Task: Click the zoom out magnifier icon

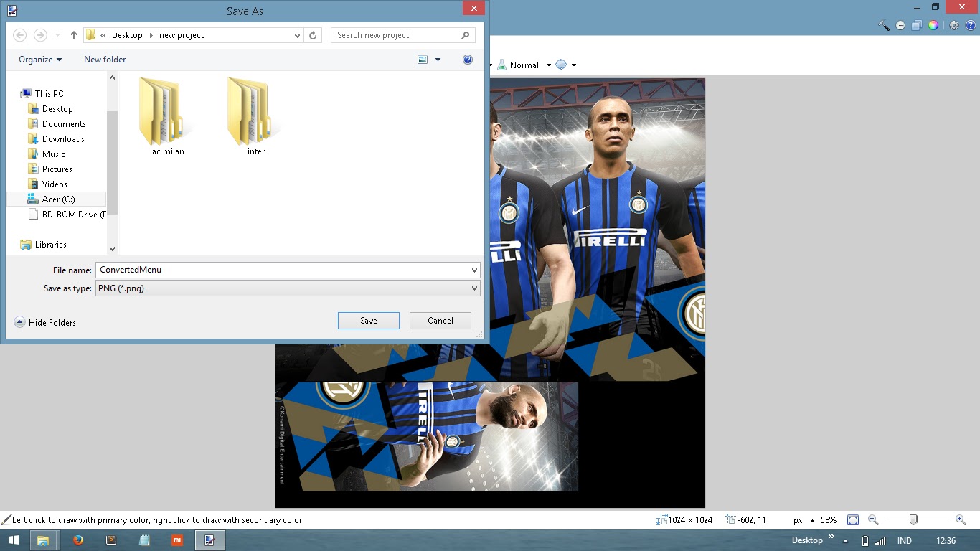Action: click(873, 520)
